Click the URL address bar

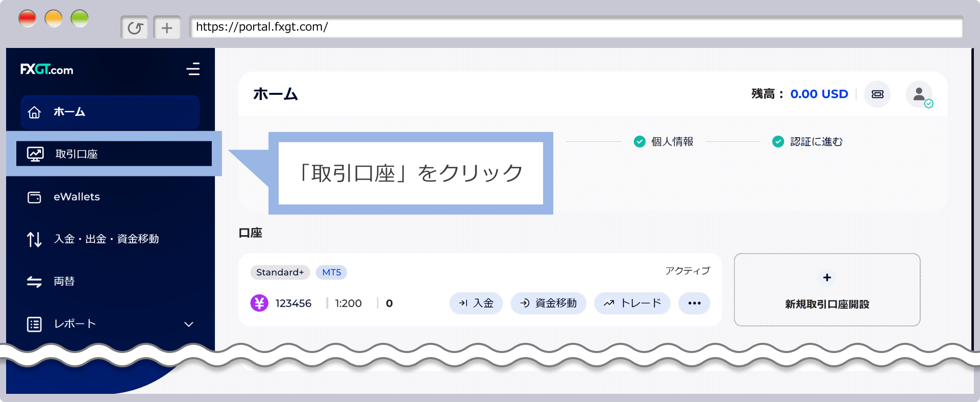[x=576, y=27]
